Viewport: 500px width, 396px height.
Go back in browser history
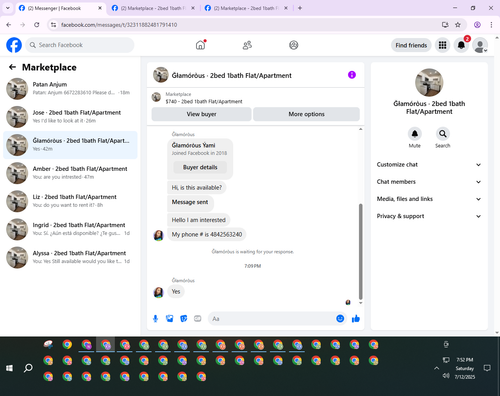point(9,25)
